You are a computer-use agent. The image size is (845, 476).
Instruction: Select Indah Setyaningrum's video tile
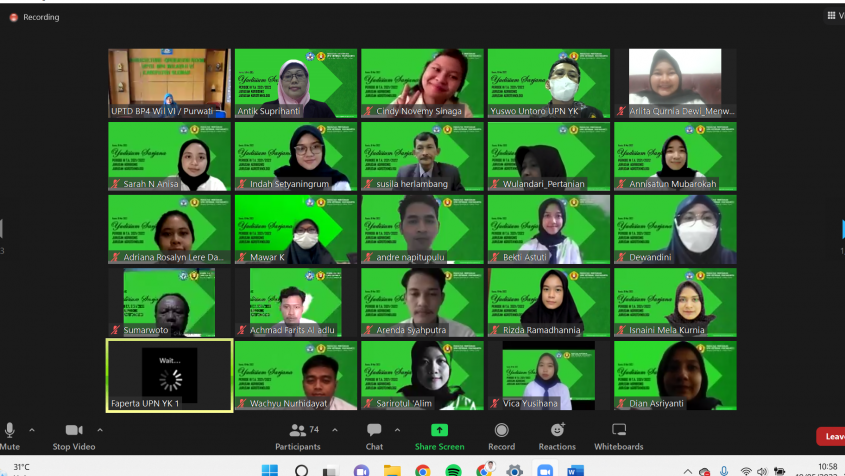[x=296, y=156]
